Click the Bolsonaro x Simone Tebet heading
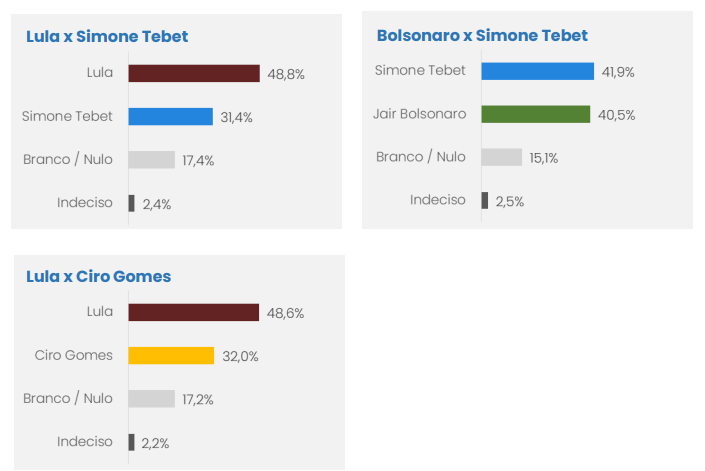The width and height of the screenshot is (705, 471). click(x=482, y=36)
